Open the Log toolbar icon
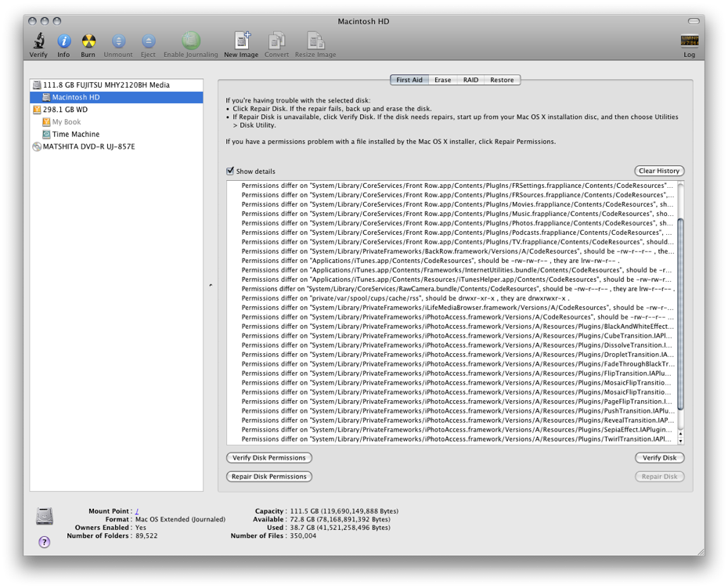The width and height of the screenshot is (728, 588). click(x=690, y=41)
